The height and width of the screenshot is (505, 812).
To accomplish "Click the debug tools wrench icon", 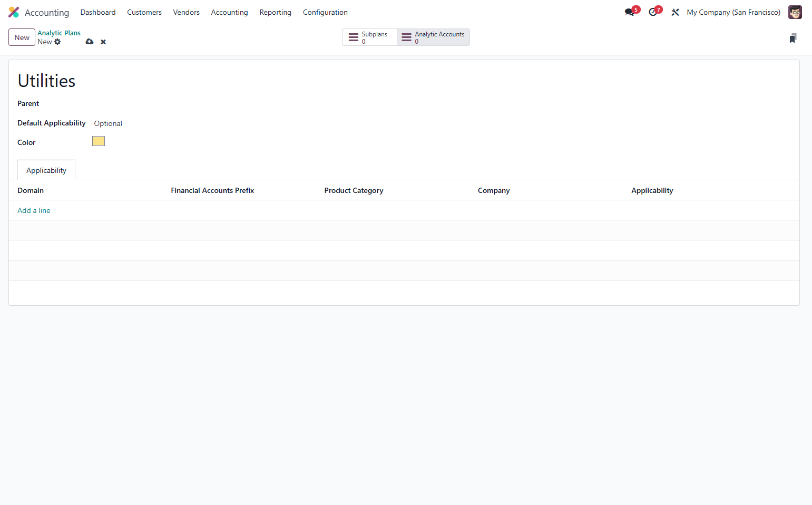I will pos(675,12).
